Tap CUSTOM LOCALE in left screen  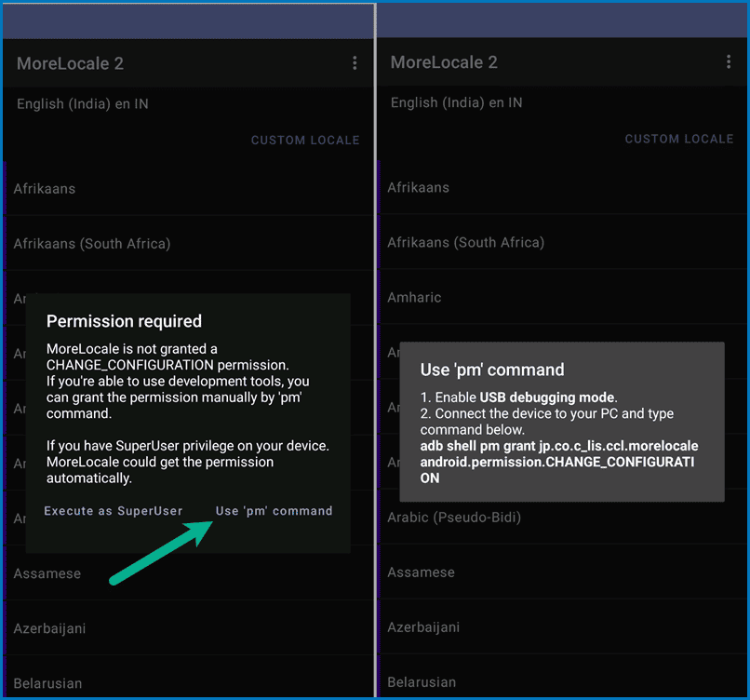click(305, 141)
